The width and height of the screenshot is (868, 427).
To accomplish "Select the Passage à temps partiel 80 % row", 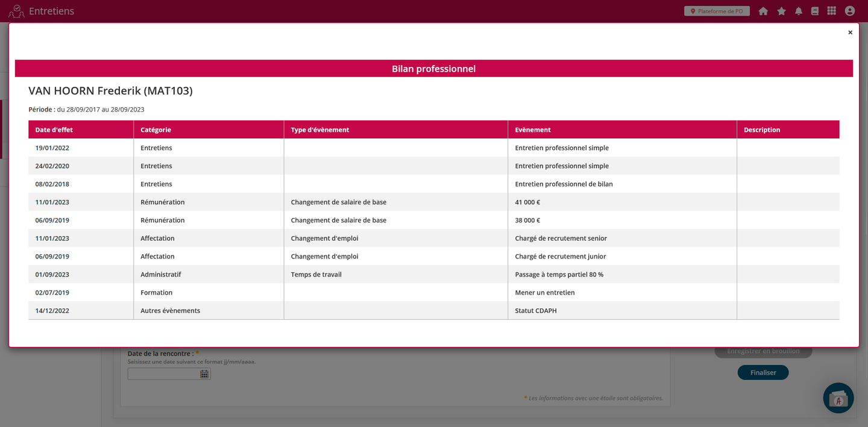I will click(x=559, y=275).
